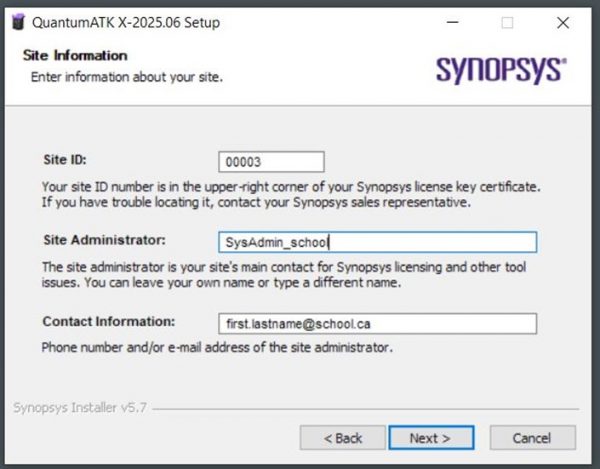
Task: Click the Site Administrator label
Action: point(104,240)
